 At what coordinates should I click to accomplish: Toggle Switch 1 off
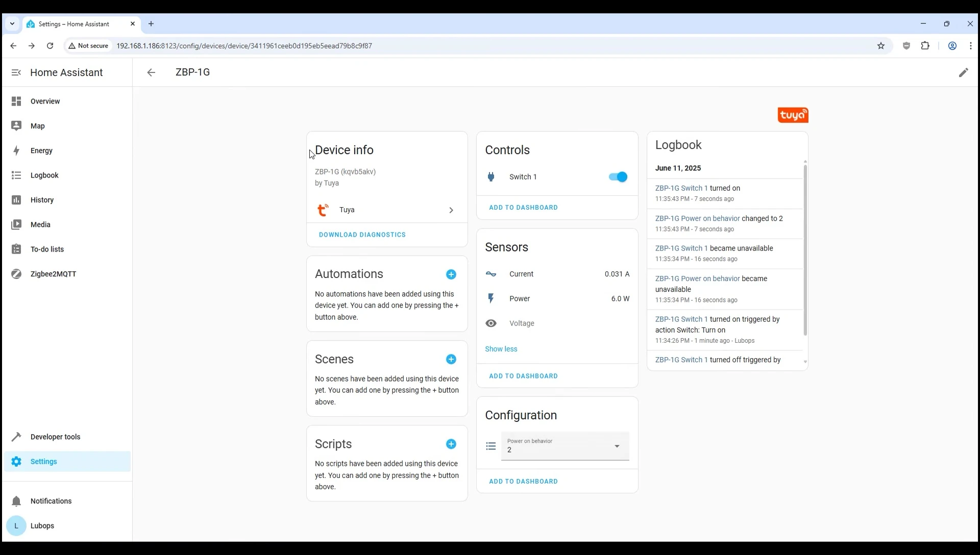click(618, 177)
